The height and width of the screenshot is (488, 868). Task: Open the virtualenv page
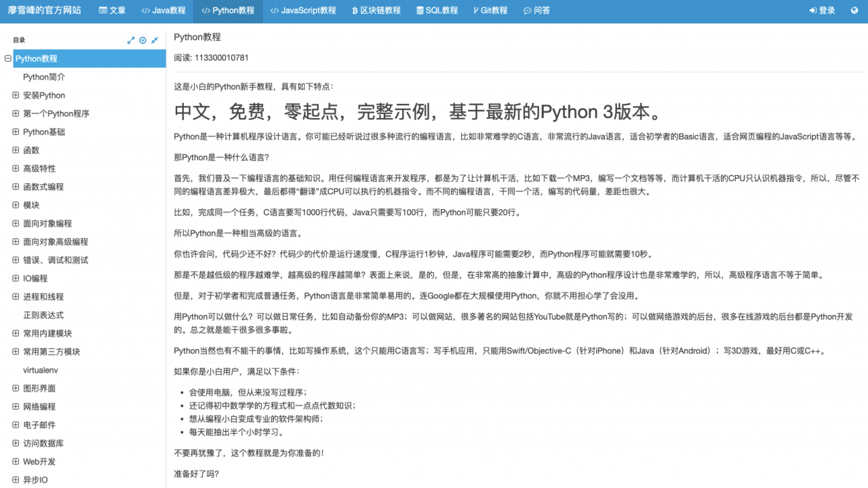tap(41, 370)
